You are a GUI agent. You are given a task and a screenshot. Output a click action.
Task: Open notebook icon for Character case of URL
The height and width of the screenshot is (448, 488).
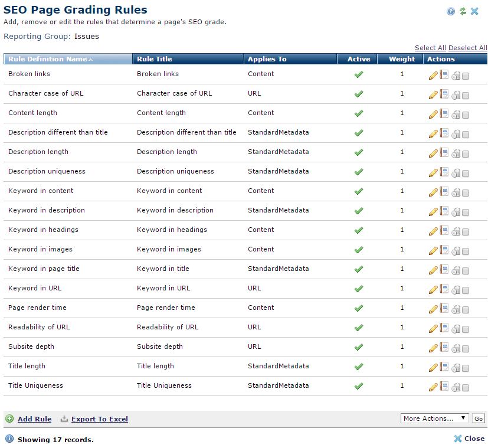pyautogui.click(x=444, y=94)
